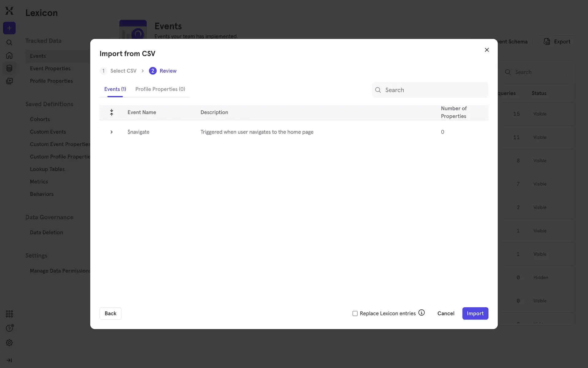Open the help question mark icon

pos(9,328)
